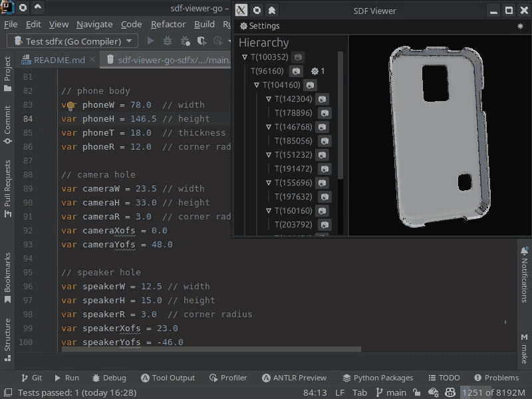
Task: Click the editor horizontal scrollbar
Action: tap(211, 349)
